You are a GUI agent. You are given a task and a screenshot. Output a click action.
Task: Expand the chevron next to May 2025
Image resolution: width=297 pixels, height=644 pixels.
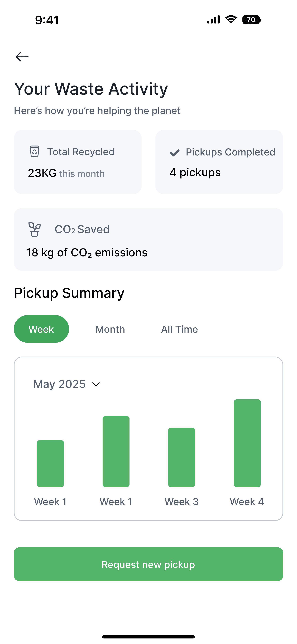click(96, 385)
